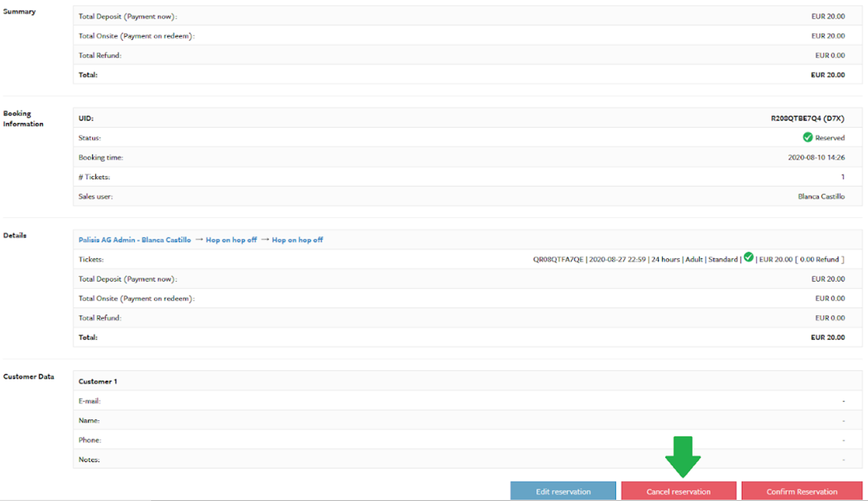Viewport: 868px width, 501px height.
Task: Click the booking time 2020-08-10 14:26
Action: pyautogui.click(x=816, y=158)
